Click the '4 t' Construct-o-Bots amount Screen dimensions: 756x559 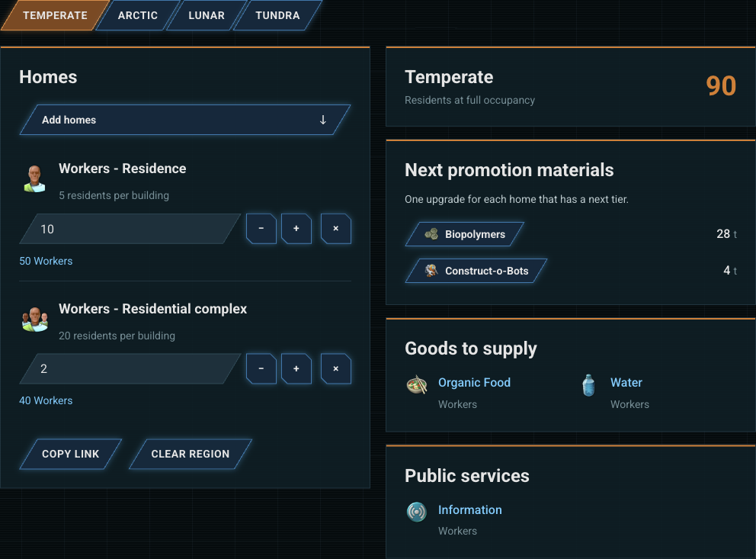[x=730, y=271]
